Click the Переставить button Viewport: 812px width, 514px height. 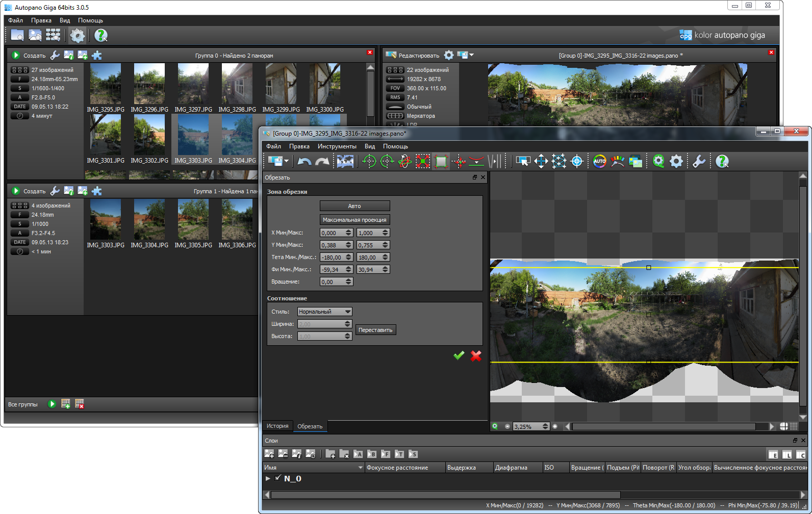[x=375, y=330]
